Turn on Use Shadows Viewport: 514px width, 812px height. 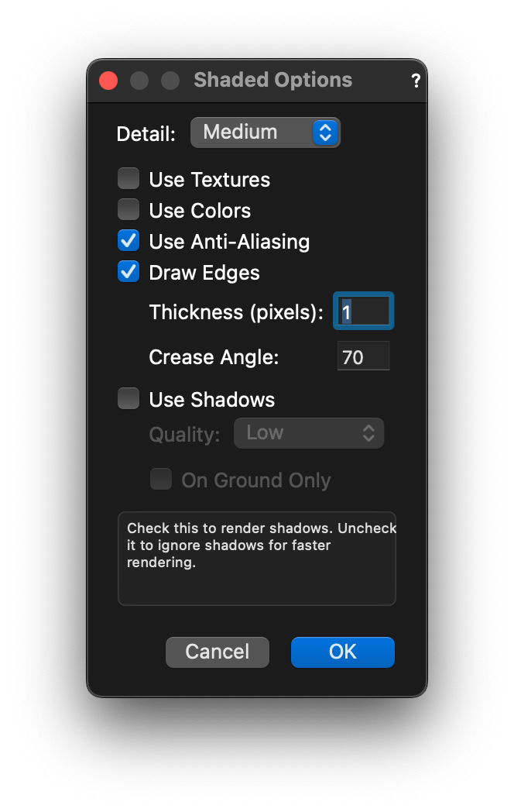(x=128, y=399)
